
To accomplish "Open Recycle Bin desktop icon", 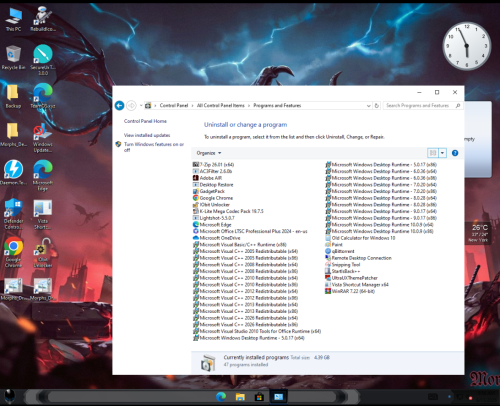I will click(13, 58).
